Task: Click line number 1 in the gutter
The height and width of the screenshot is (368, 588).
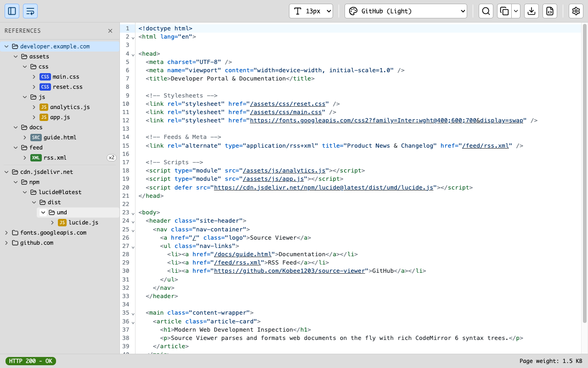Action: point(127,29)
